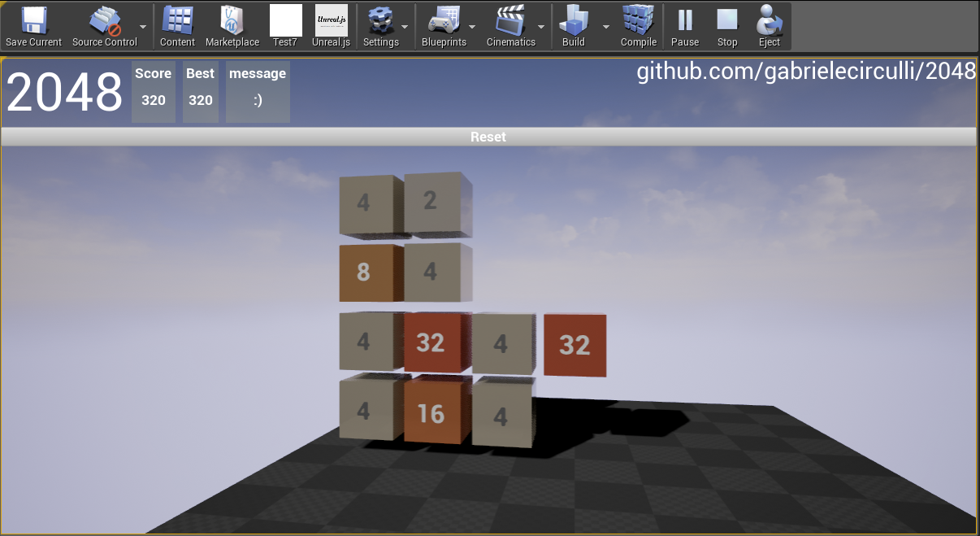
Task: Click the 2 tile cube
Action: click(437, 204)
